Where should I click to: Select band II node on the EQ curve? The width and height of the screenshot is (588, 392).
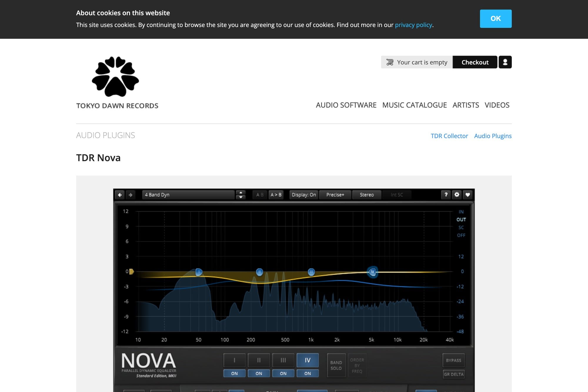pos(259,272)
